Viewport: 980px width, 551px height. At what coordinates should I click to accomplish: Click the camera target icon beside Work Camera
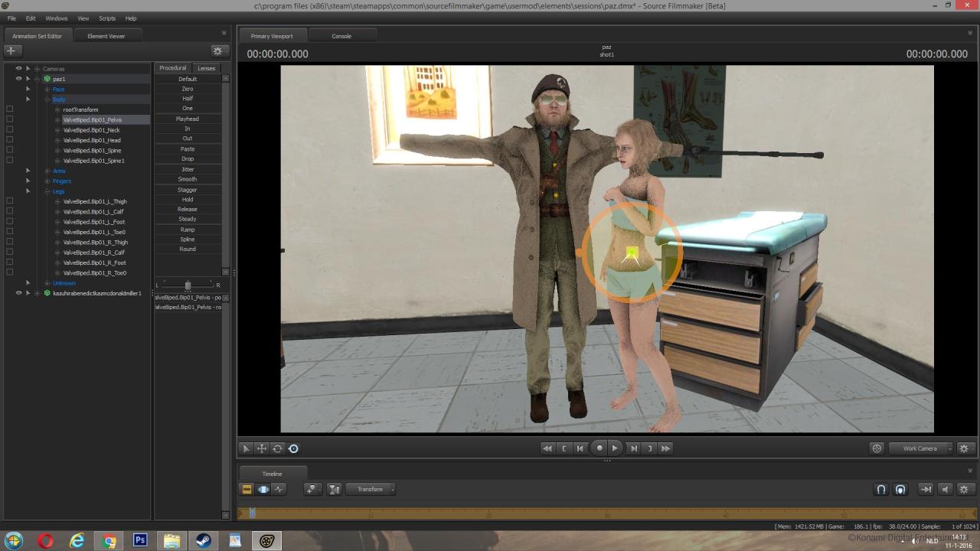pos(877,448)
